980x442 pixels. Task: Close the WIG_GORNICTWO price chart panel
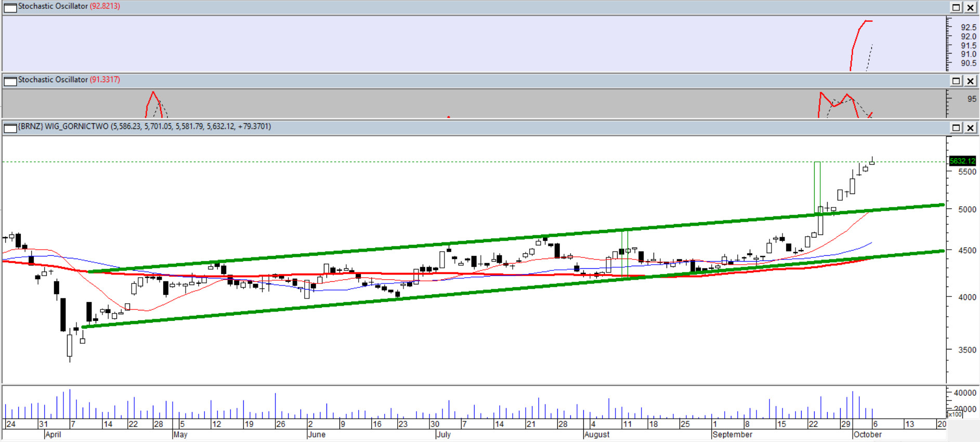tap(970, 127)
